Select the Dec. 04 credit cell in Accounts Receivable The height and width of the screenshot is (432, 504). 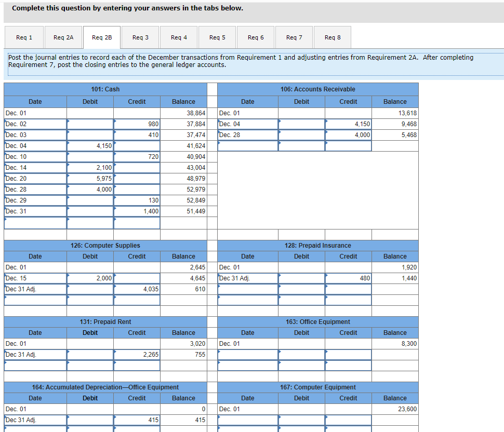coord(348,124)
